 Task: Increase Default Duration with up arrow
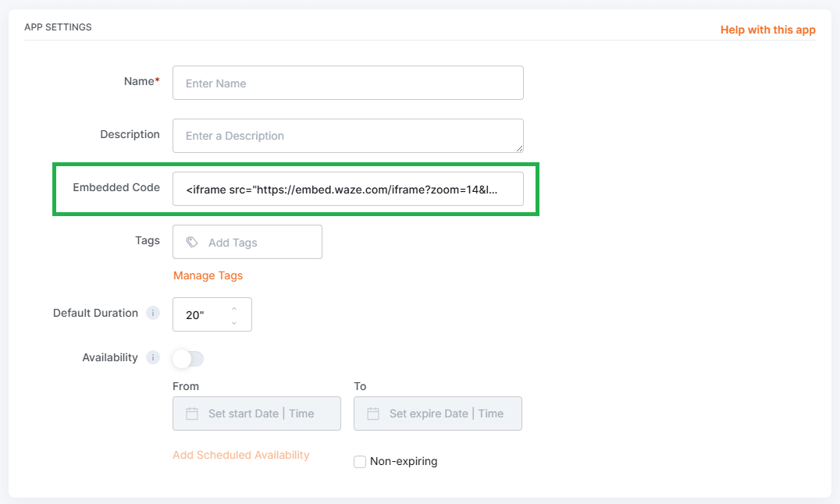coord(234,308)
